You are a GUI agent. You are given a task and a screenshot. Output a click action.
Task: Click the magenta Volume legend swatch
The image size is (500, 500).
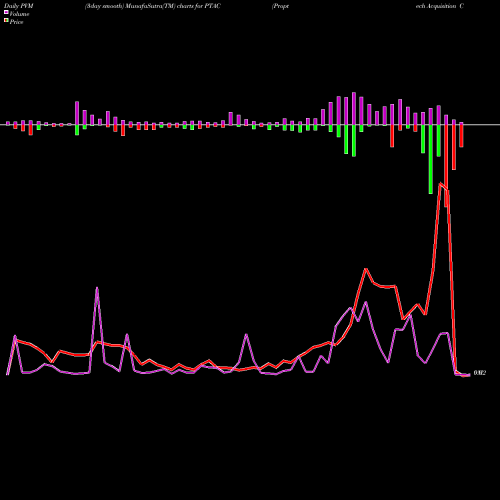click(6, 12)
